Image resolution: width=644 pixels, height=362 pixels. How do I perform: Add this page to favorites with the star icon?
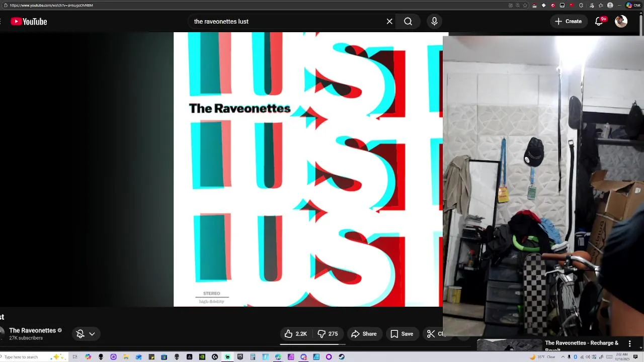[x=525, y=5]
